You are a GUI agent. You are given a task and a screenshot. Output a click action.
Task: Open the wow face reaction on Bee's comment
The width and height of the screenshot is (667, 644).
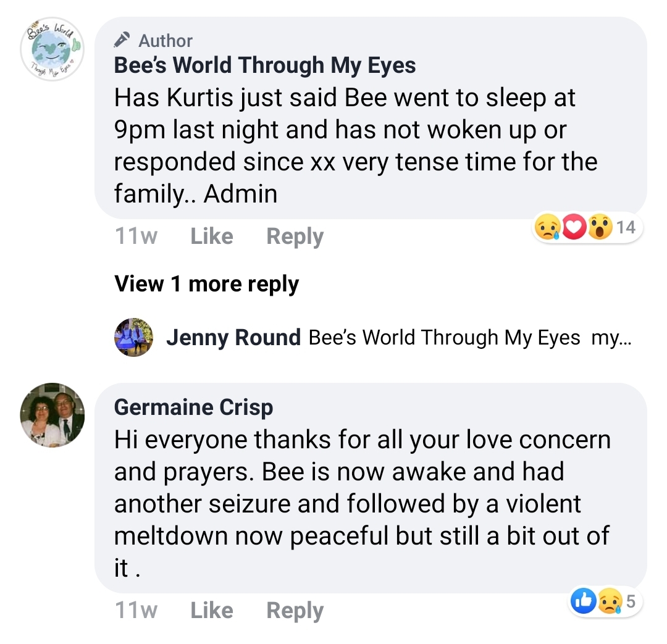coord(600,228)
